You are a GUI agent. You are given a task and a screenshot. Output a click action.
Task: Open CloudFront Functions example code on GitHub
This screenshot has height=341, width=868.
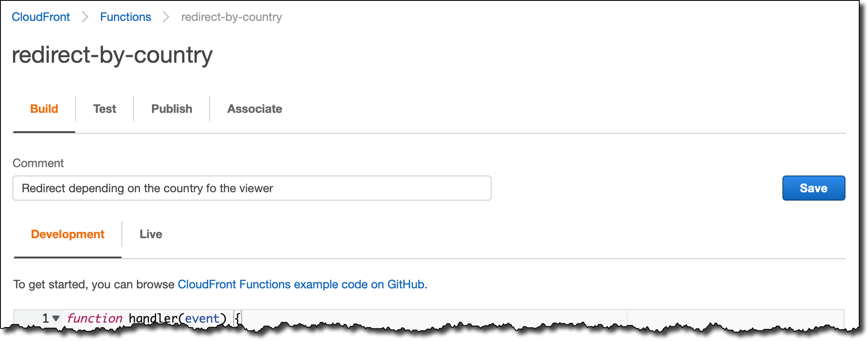[x=301, y=285]
